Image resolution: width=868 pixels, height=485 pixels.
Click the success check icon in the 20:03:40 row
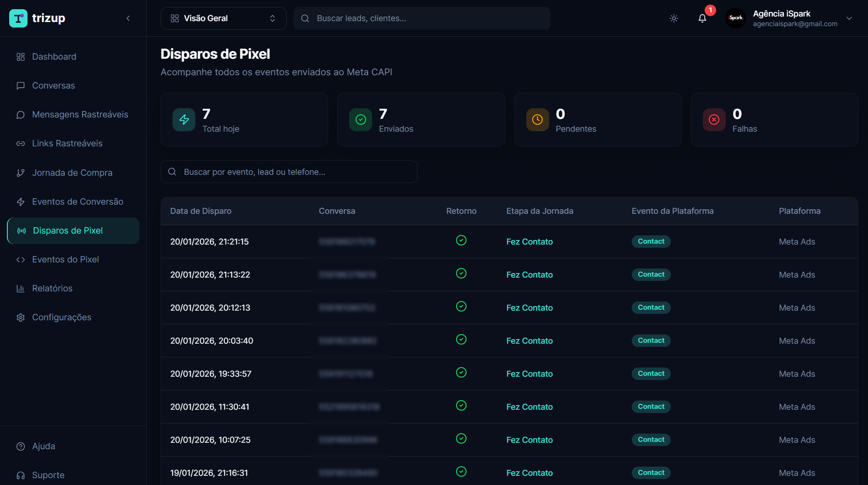(x=462, y=340)
